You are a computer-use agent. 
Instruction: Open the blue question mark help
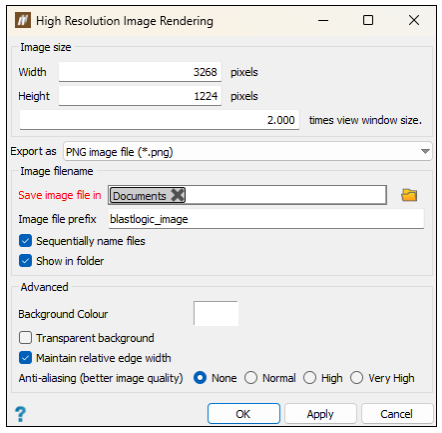(20, 414)
